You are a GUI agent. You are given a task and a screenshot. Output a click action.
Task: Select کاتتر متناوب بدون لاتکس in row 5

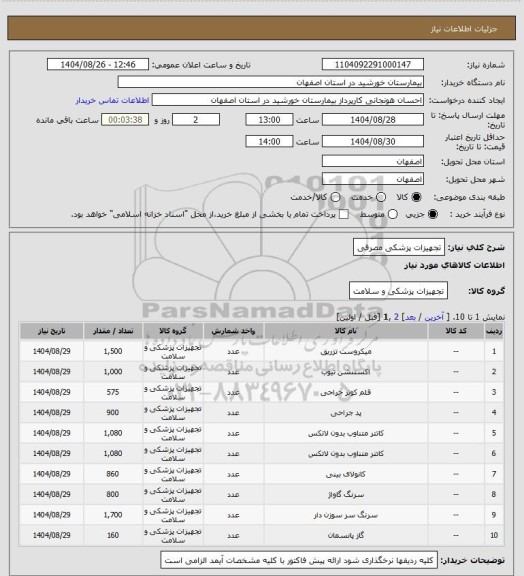(x=345, y=433)
